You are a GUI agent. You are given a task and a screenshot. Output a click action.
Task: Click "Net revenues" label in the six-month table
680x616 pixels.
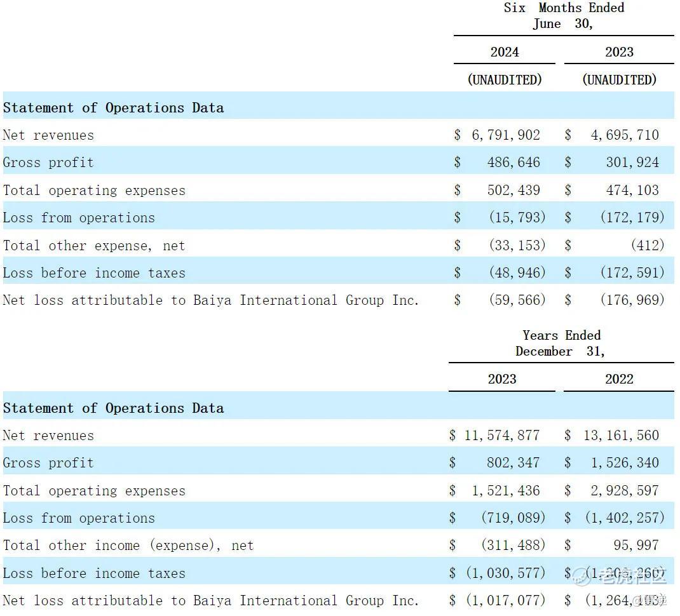click(x=48, y=135)
